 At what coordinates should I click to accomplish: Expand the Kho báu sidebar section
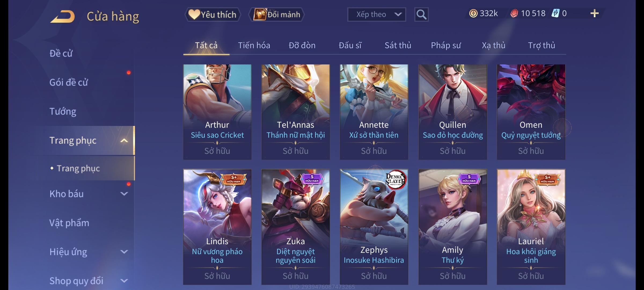tap(124, 194)
